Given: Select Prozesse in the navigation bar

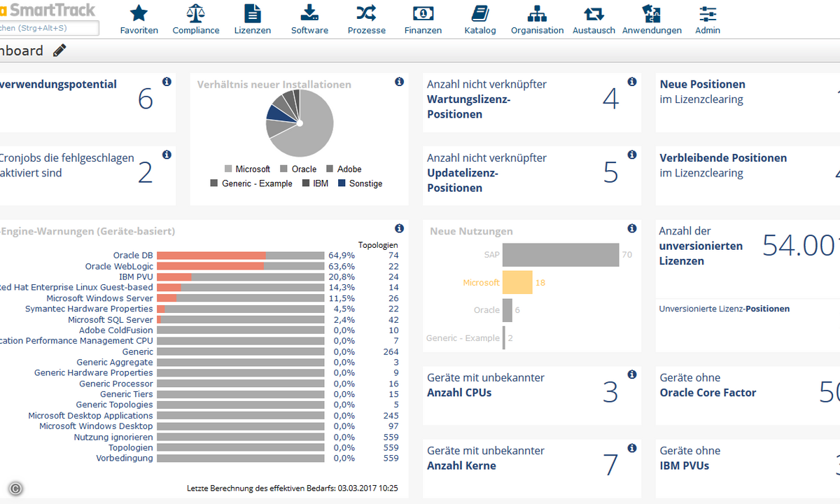Looking at the screenshot, I should coord(367,19).
